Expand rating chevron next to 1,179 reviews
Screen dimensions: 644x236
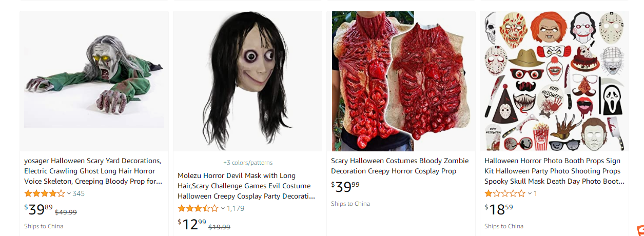click(223, 209)
